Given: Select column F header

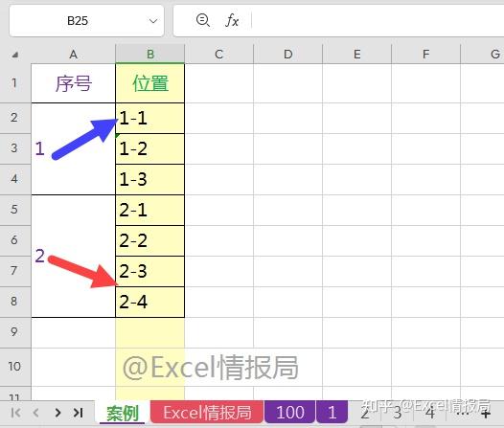Looking at the screenshot, I should pyautogui.click(x=425, y=54).
